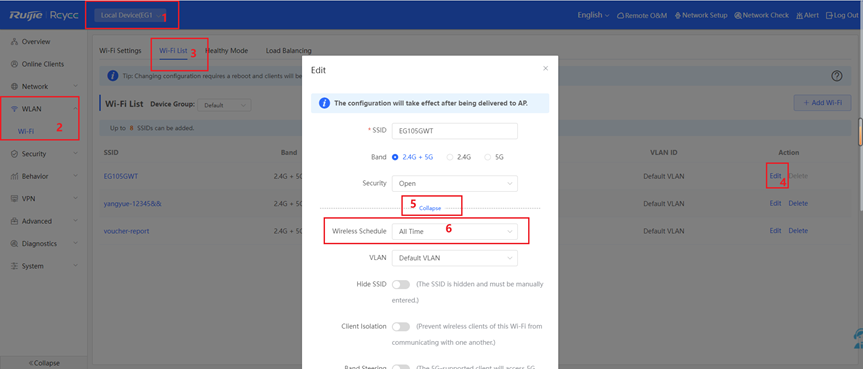Expand the Security sidebar menu
The width and height of the screenshot is (863, 369).
(x=43, y=154)
